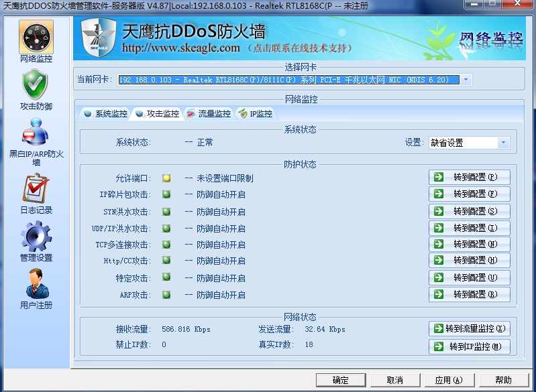The image size is (536, 392).
Task: Switch to the 系统监控 tab
Action: (x=105, y=114)
